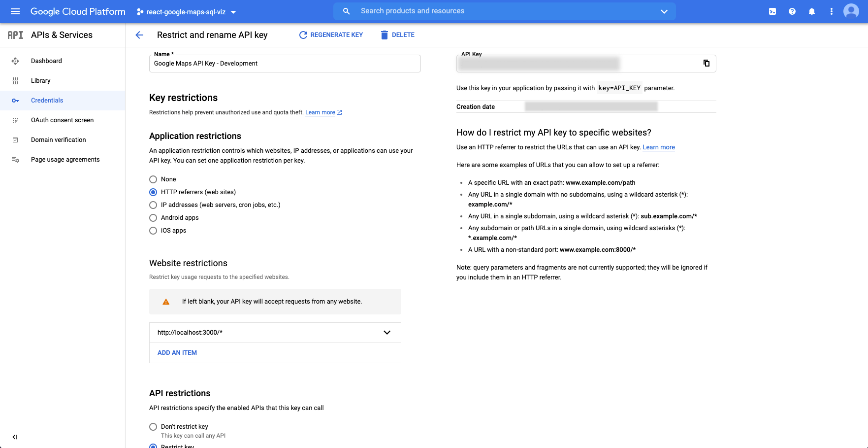The image size is (868, 448).
Task: Click ADD AN ITEM
Action: click(x=177, y=353)
